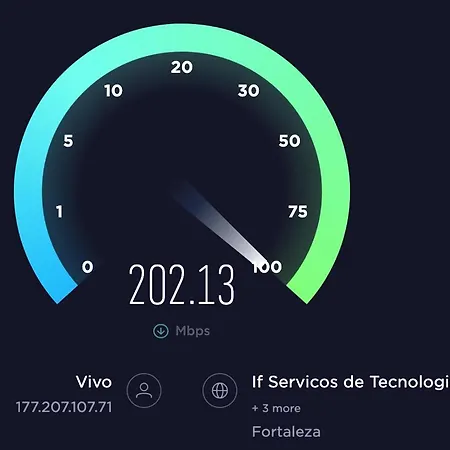Click the globe server icon
Screen dimensions: 450x450
(220, 390)
